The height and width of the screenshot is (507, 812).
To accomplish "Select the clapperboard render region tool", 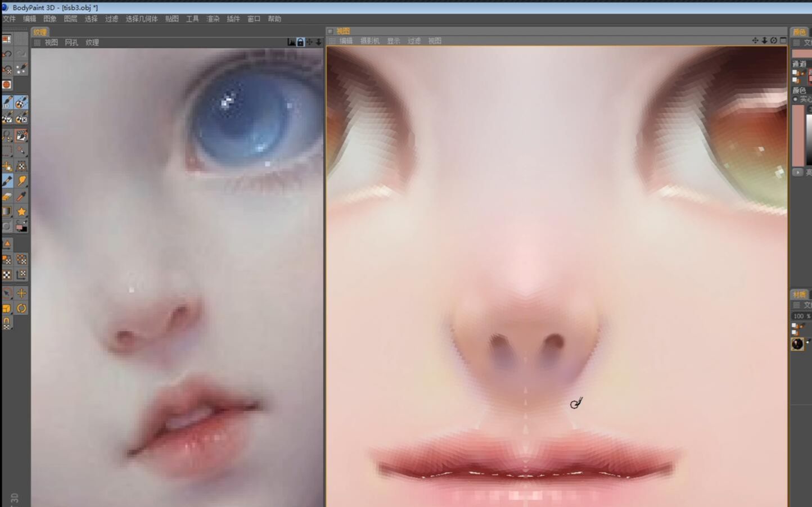I will point(21,135).
